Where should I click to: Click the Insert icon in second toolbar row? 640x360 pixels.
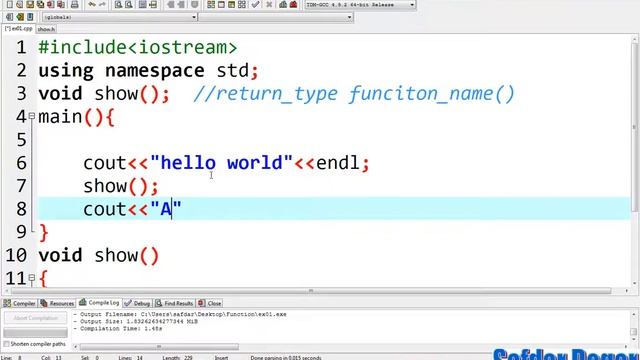click(9, 17)
